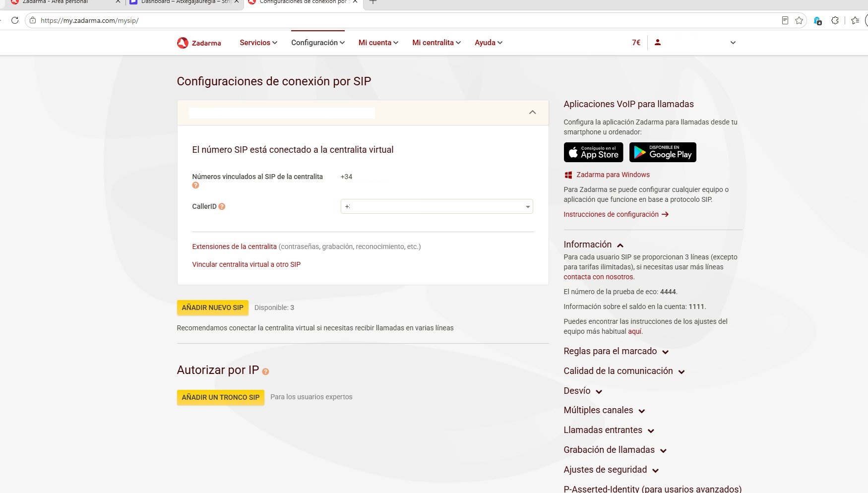Reload the page with the refresh icon
Viewport: 868px width, 493px height.
(x=15, y=20)
